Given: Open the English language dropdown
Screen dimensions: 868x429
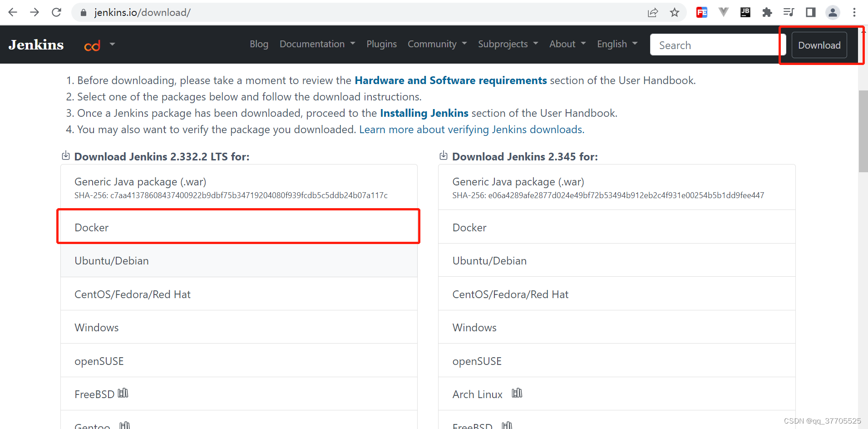Looking at the screenshot, I should pos(617,44).
